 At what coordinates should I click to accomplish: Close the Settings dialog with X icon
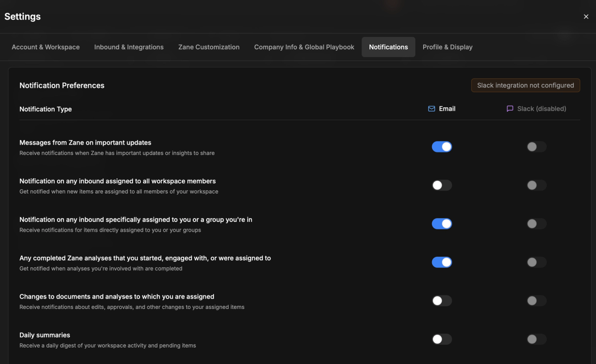click(x=586, y=17)
